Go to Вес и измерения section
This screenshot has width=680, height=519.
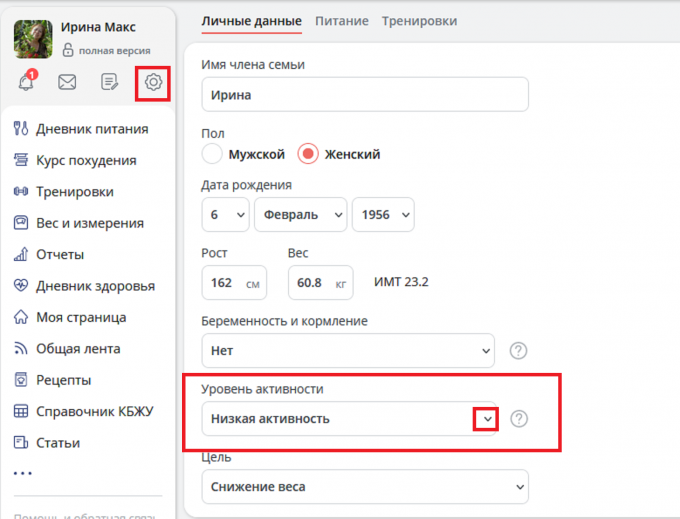tap(90, 223)
